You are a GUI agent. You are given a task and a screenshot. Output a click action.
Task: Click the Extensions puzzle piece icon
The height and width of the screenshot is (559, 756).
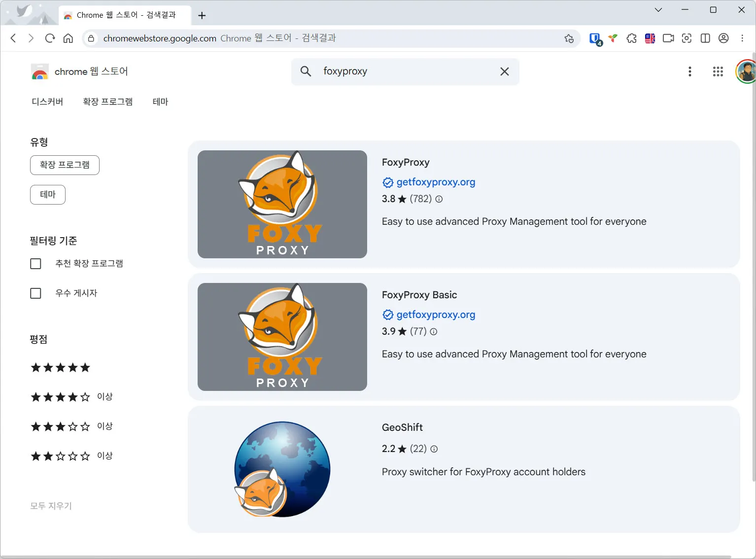click(631, 38)
